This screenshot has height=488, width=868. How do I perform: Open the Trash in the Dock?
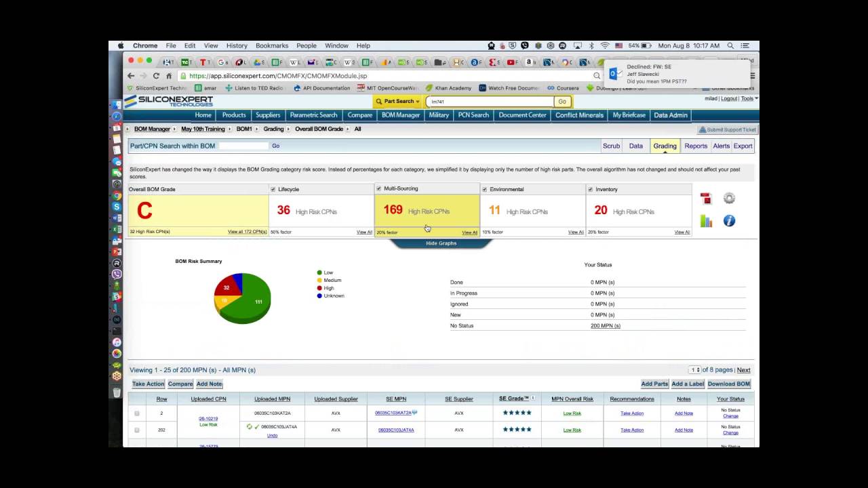click(x=117, y=392)
